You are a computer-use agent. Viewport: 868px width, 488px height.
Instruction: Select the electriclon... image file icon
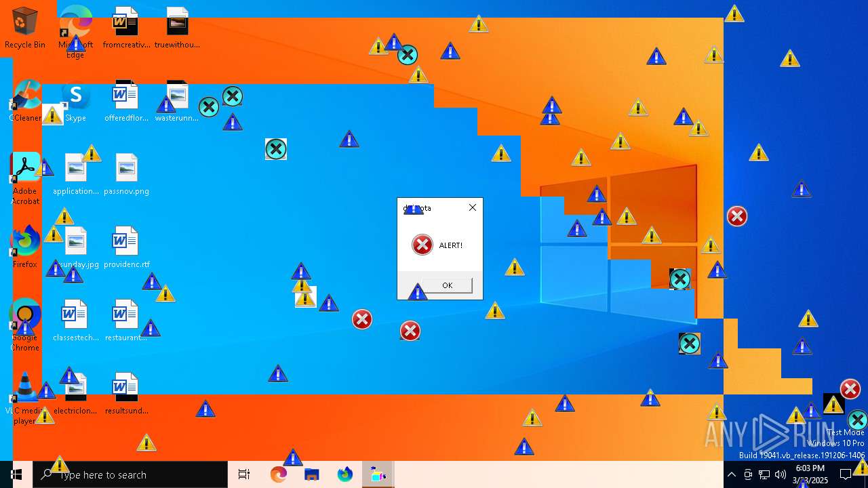click(75, 394)
